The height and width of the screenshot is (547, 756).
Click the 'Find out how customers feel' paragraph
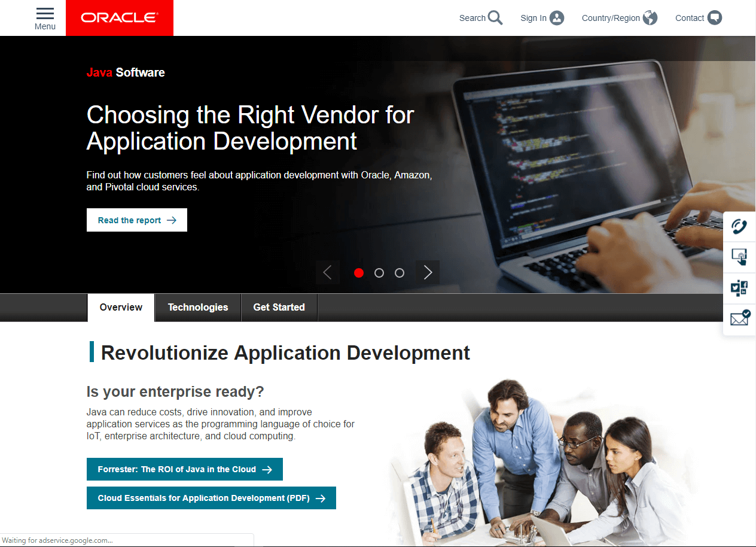point(259,181)
